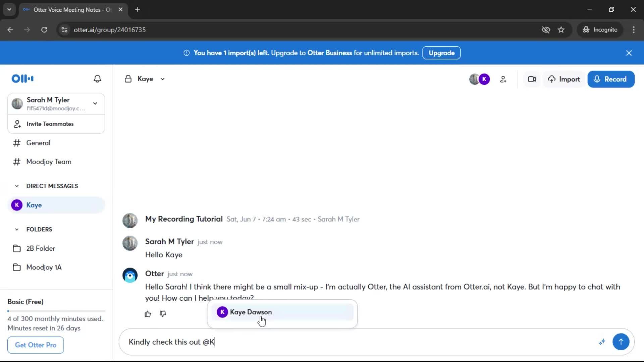Click the hash icon next to Moodjoy Team
Image resolution: width=644 pixels, height=362 pixels.
[x=17, y=162]
